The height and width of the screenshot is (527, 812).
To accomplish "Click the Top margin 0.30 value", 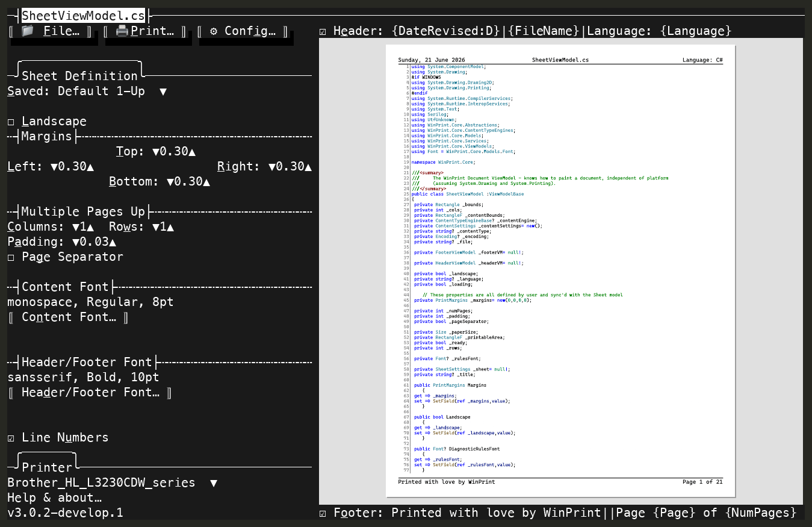I will tap(174, 152).
